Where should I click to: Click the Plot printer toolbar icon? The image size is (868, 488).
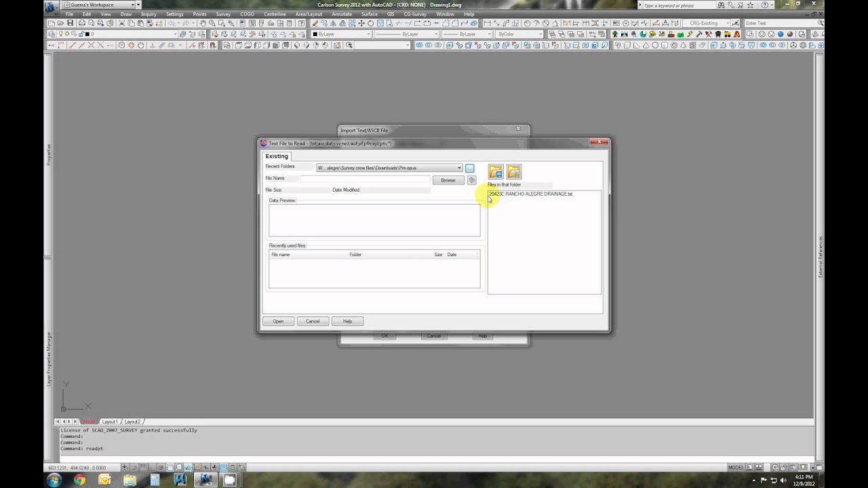coord(81,23)
